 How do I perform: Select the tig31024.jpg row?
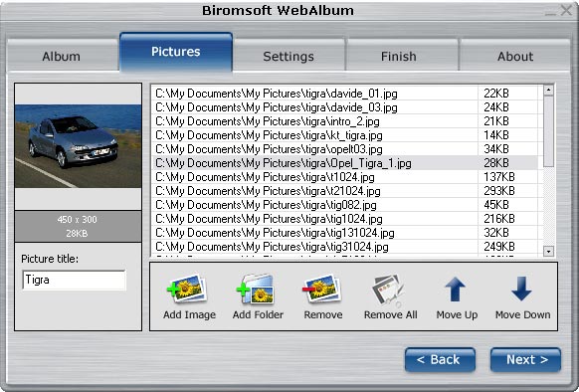(x=345, y=247)
